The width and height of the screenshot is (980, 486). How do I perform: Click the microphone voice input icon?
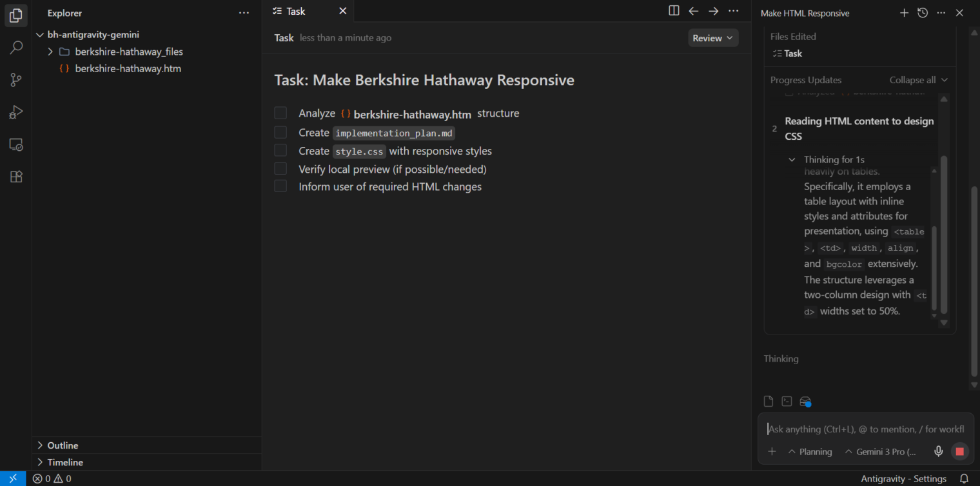[x=938, y=452]
